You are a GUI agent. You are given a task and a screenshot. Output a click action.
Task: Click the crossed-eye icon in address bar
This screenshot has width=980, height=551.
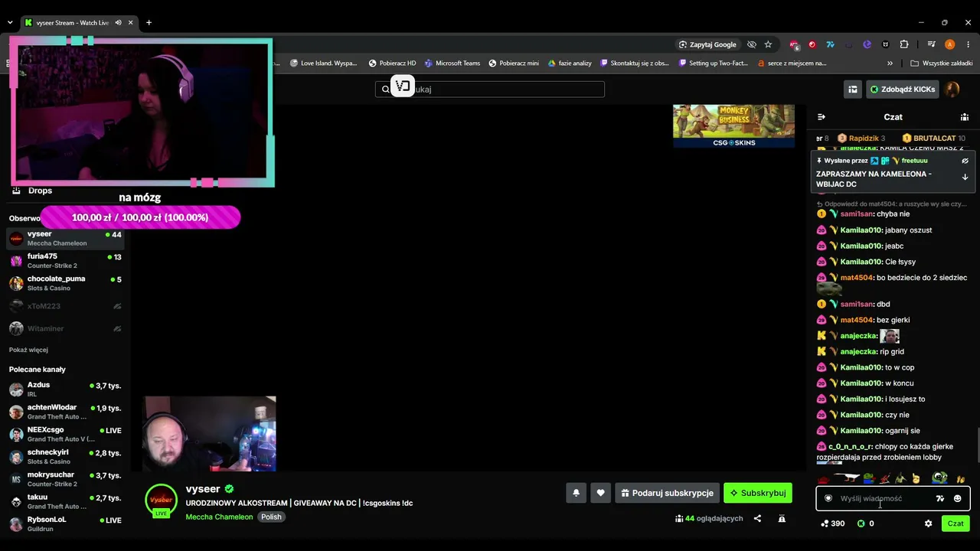tap(752, 44)
